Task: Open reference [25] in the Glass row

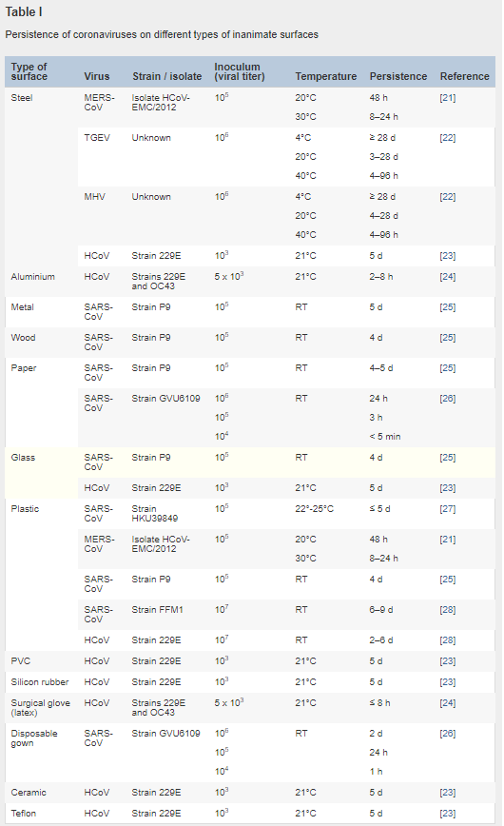Action: (x=448, y=459)
